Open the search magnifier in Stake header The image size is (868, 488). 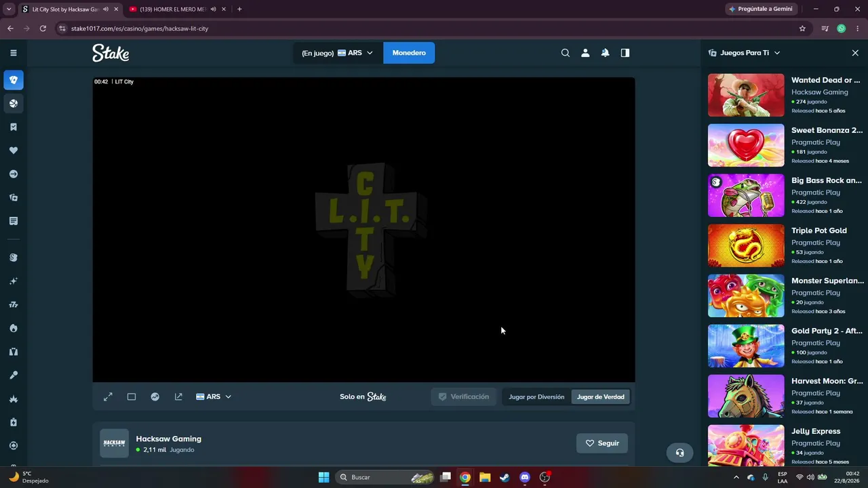point(566,53)
